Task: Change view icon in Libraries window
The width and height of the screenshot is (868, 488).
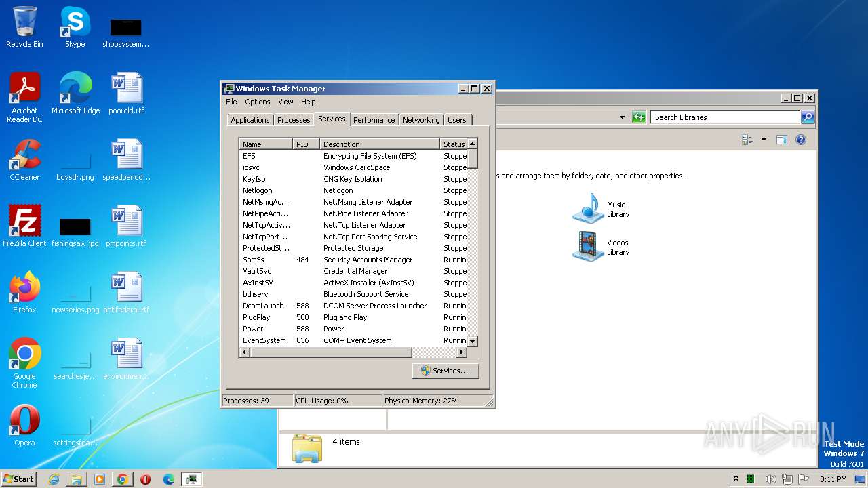Action: tap(748, 140)
